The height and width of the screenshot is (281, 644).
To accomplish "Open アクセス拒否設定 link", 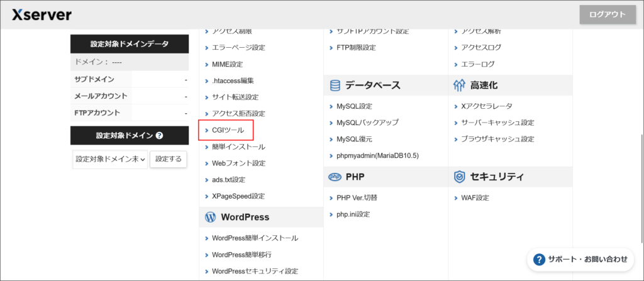I will click(238, 114).
